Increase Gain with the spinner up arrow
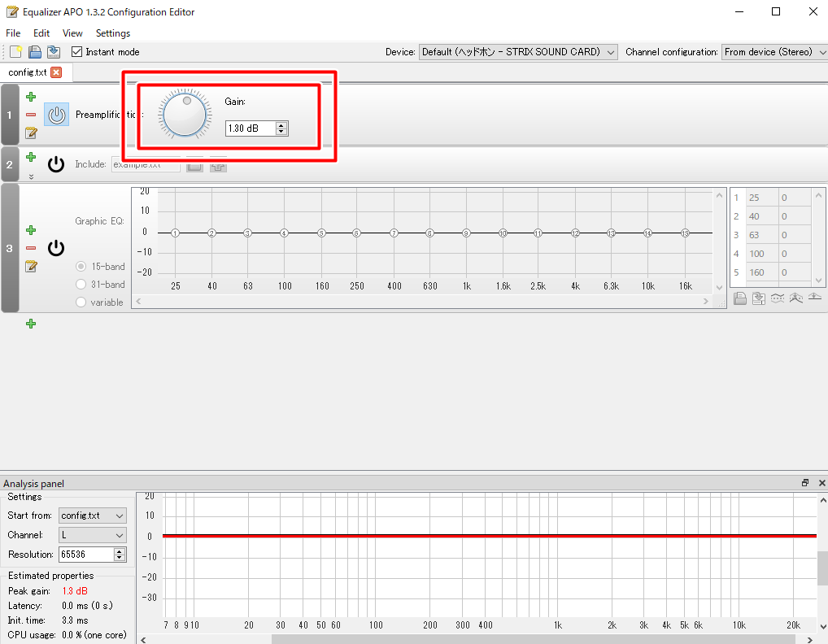Viewport: 828px width, 644px height. [x=281, y=125]
